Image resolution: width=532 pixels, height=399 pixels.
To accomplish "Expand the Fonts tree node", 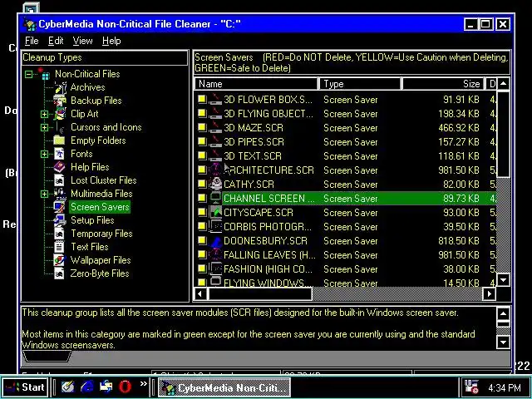I will point(44,154).
